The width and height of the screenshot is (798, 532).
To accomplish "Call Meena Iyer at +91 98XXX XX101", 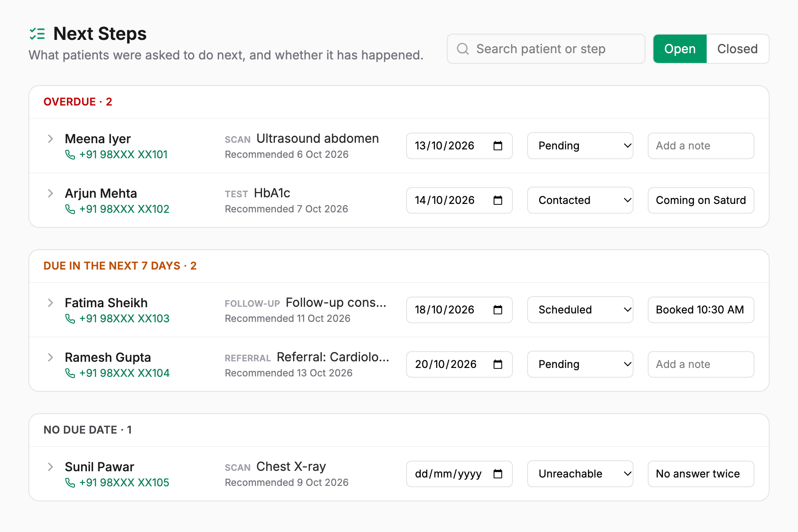I will click(x=117, y=155).
